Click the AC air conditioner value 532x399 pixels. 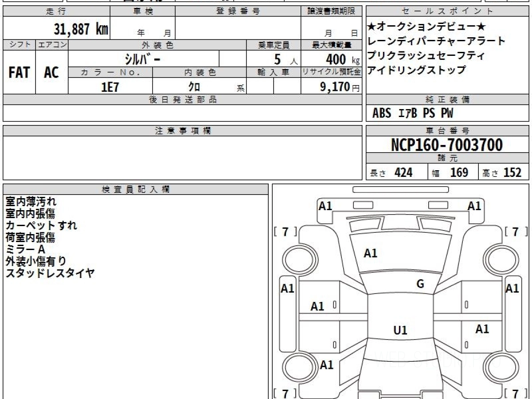[x=52, y=73]
